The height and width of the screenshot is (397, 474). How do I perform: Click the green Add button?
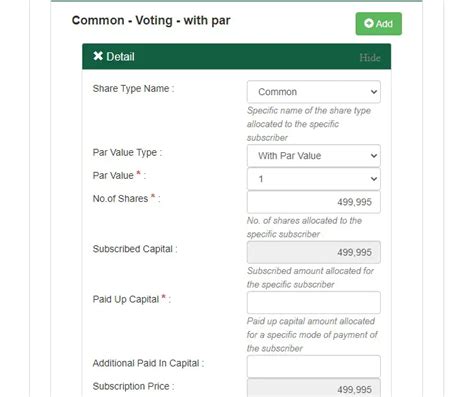(379, 24)
